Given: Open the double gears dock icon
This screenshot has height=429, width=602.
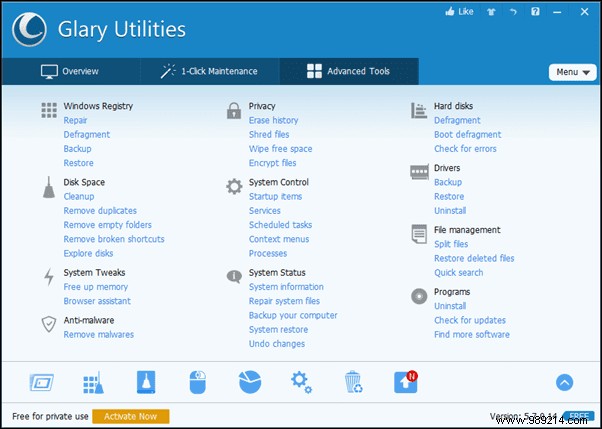Looking at the screenshot, I should coord(301,383).
